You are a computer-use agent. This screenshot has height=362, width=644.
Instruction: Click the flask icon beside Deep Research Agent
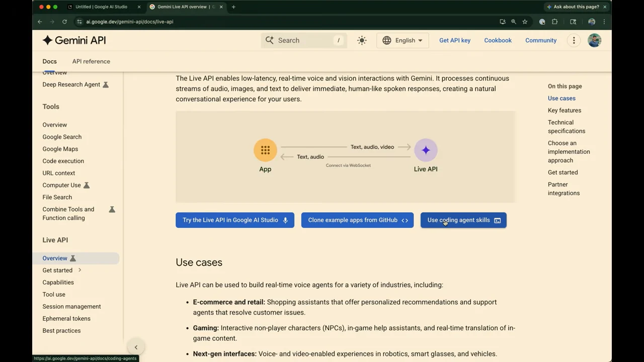click(x=106, y=84)
